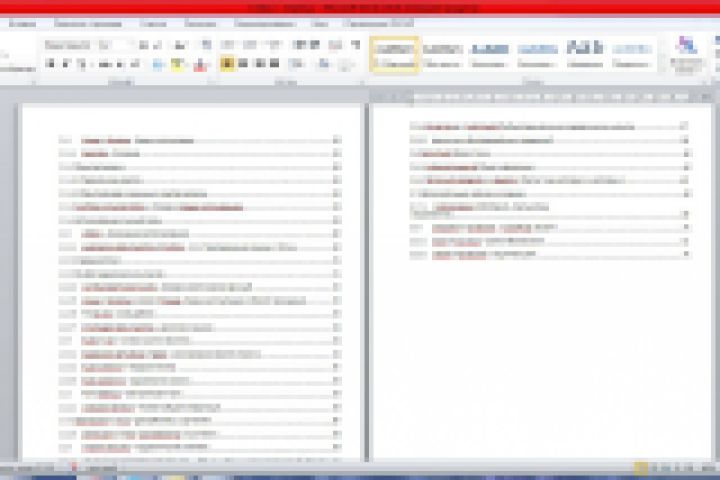This screenshot has width=720, height=480.
Task: Open the References ribbon tab
Action: pyautogui.click(x=153, y=23)
